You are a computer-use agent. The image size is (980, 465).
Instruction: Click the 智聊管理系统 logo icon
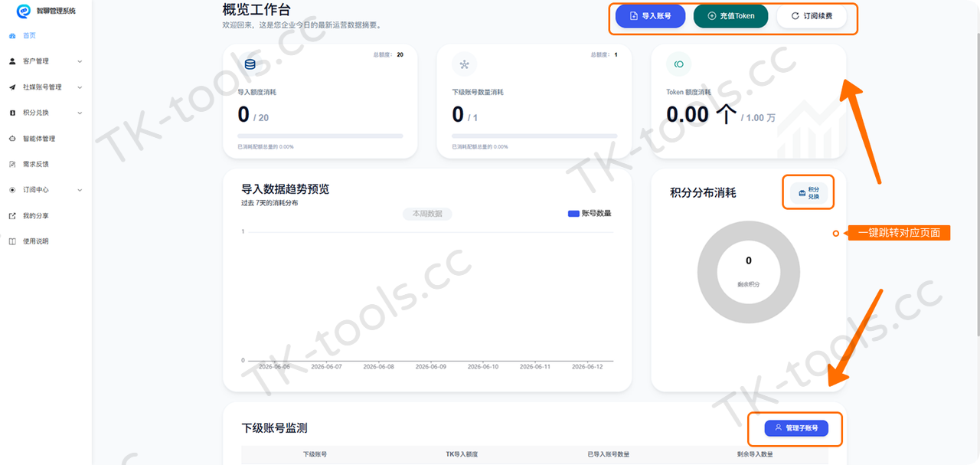coord(23,11)
